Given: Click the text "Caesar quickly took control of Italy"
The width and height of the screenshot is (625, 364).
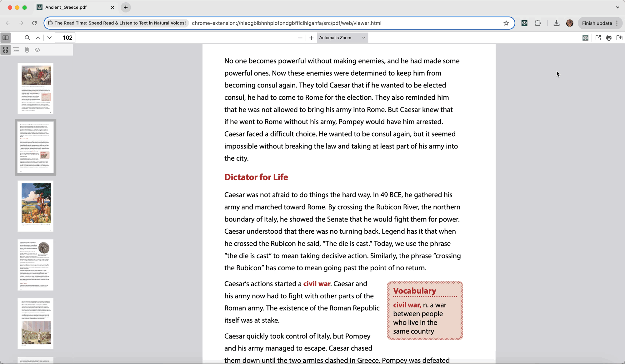Looking at the screenshot, I should point(277,336).
